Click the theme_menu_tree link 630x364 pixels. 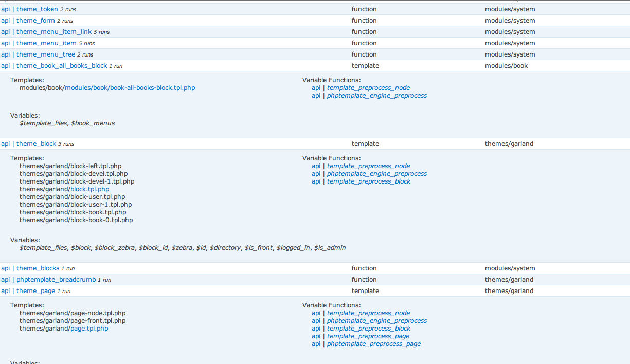click(46, 54)
